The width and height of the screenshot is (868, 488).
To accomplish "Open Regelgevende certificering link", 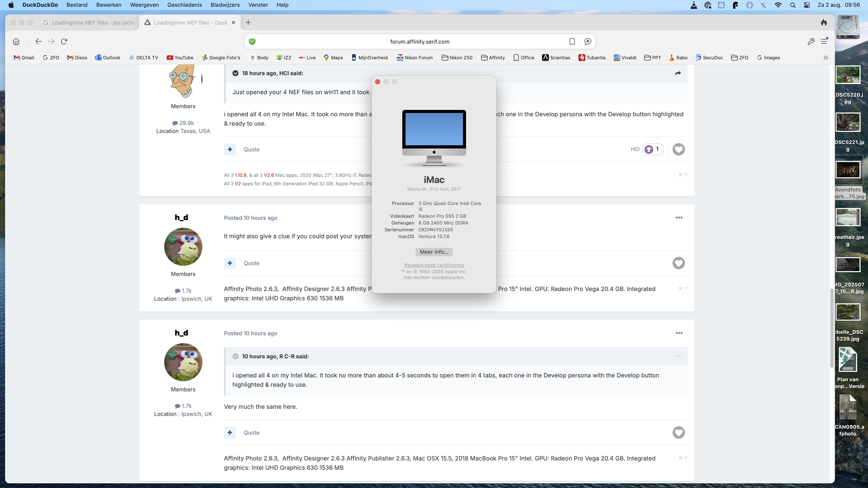I will point(434,265).
